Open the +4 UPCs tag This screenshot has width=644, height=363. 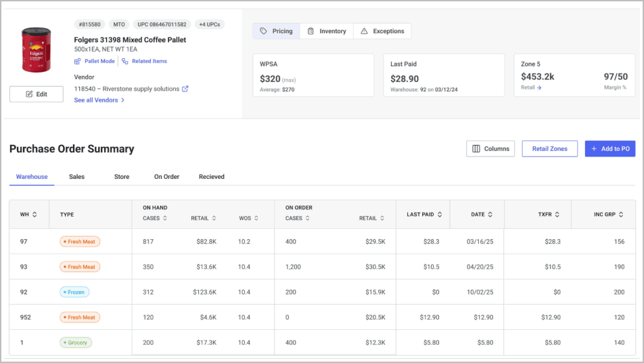click(x=210, y=24)
